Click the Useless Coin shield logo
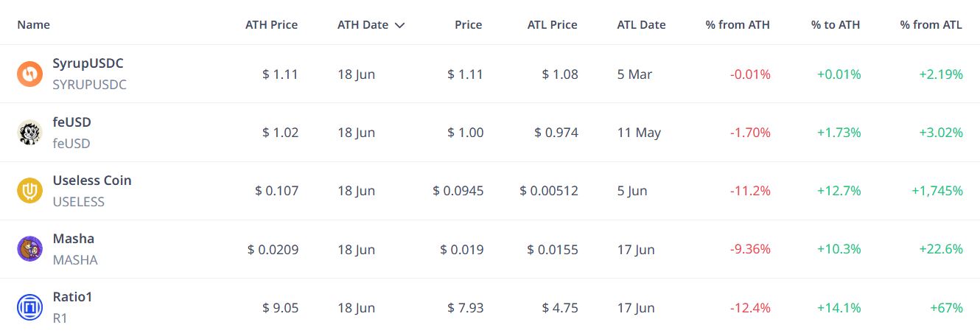 (30, 191)
